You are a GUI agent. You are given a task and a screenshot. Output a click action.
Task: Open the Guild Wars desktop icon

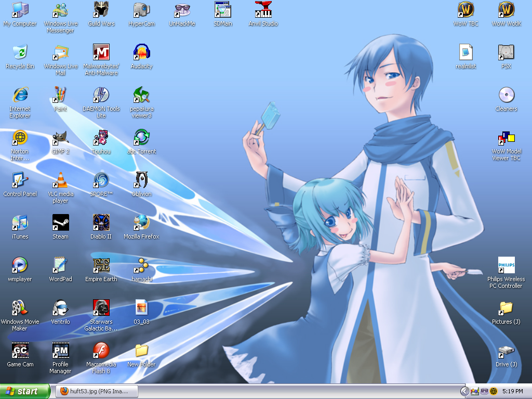coord(101,10)
